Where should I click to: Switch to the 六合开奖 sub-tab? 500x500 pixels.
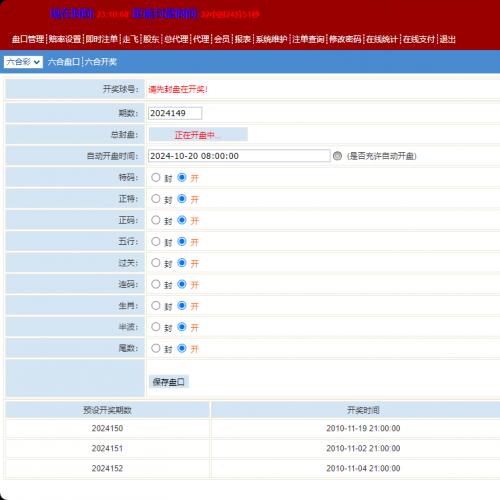click(x=101, y=62)
